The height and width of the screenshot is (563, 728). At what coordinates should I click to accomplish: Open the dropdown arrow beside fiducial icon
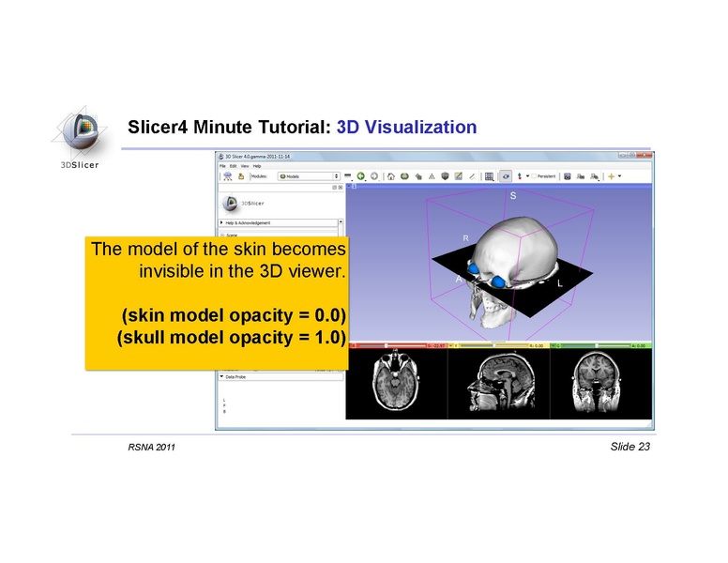coord(527,176)
